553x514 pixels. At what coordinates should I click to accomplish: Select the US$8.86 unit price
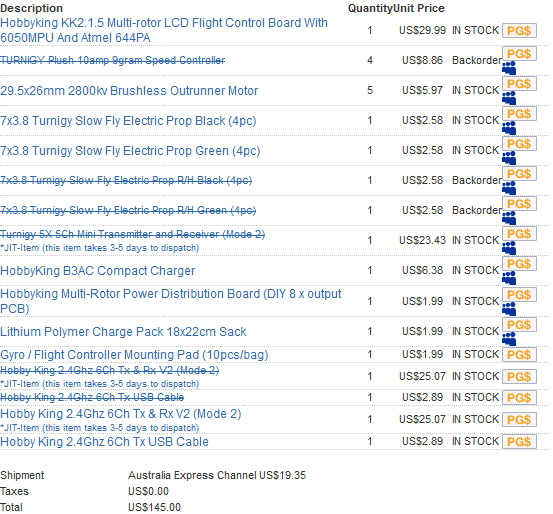tap(422, 60)
